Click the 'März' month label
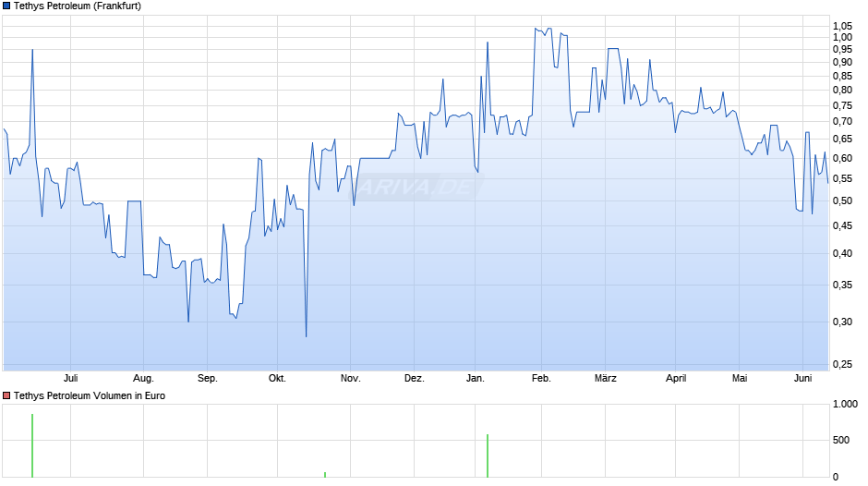Viewport: 868px width, 486px height. [x=605, y=378]
